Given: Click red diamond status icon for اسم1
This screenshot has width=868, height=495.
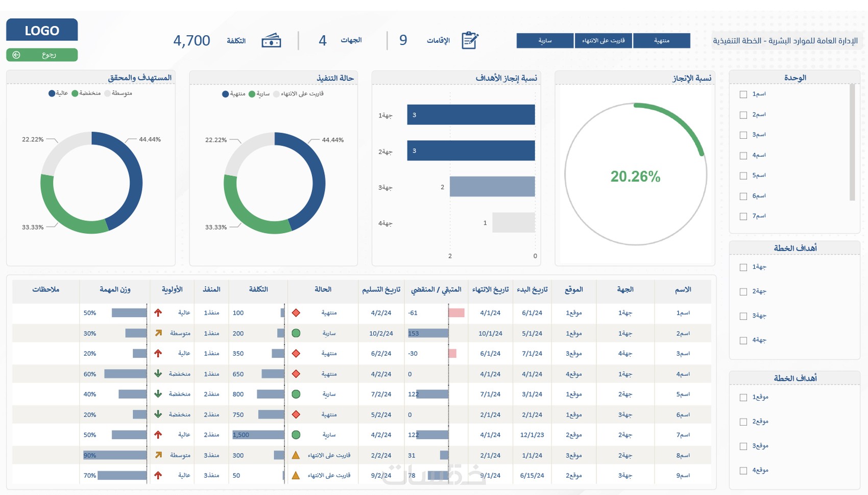Looking at the screenshot, I should 296,313.
